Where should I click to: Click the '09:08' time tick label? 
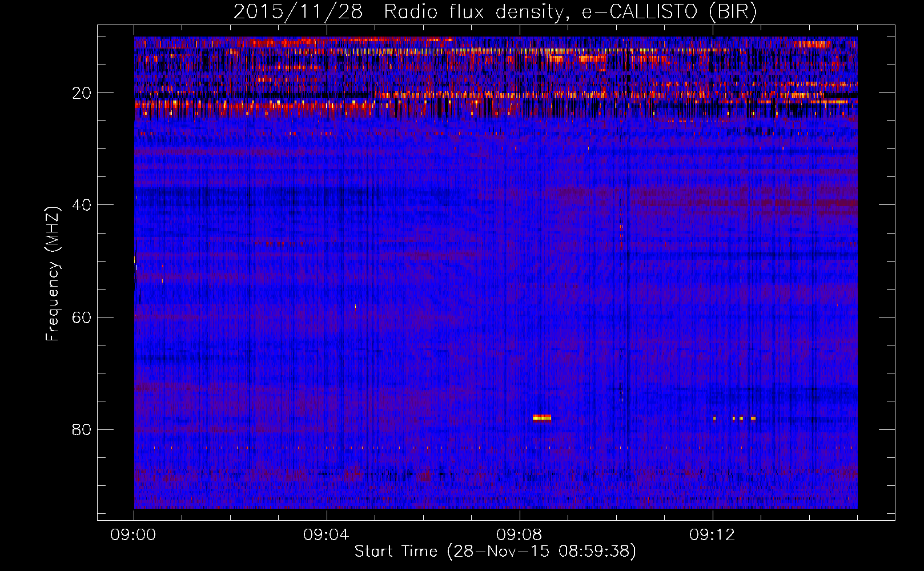tap(519, 535)
